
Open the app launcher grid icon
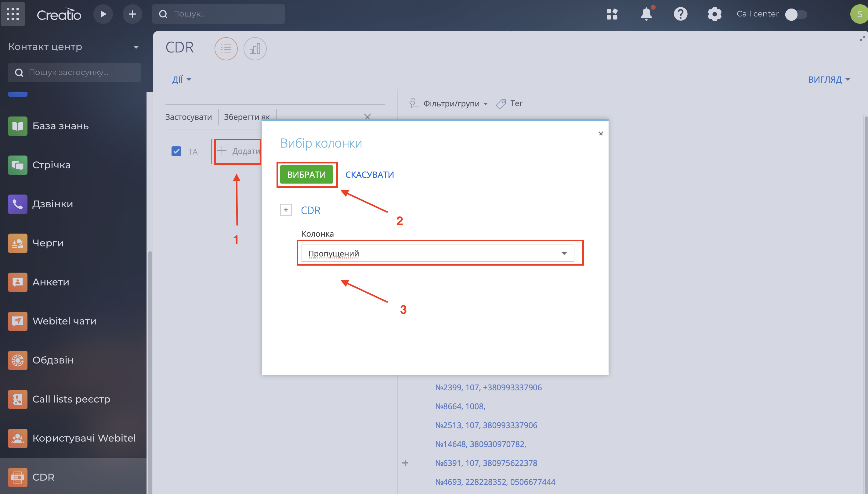click(x=13, y=14)
